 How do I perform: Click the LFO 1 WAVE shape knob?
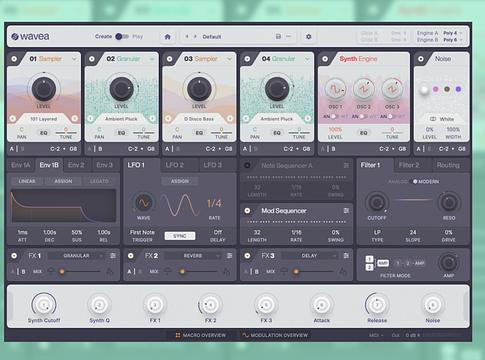pyautogui.click(x=144, y=202)
